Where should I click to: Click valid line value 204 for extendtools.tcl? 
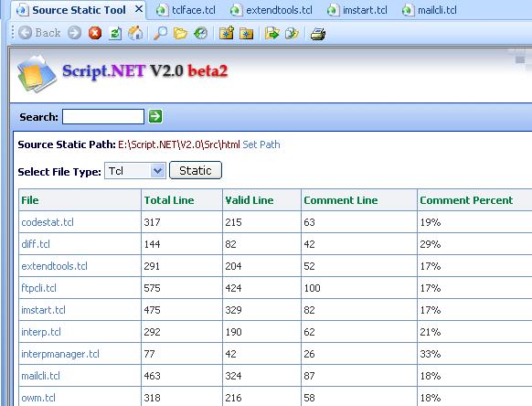(x=233, y=266)
